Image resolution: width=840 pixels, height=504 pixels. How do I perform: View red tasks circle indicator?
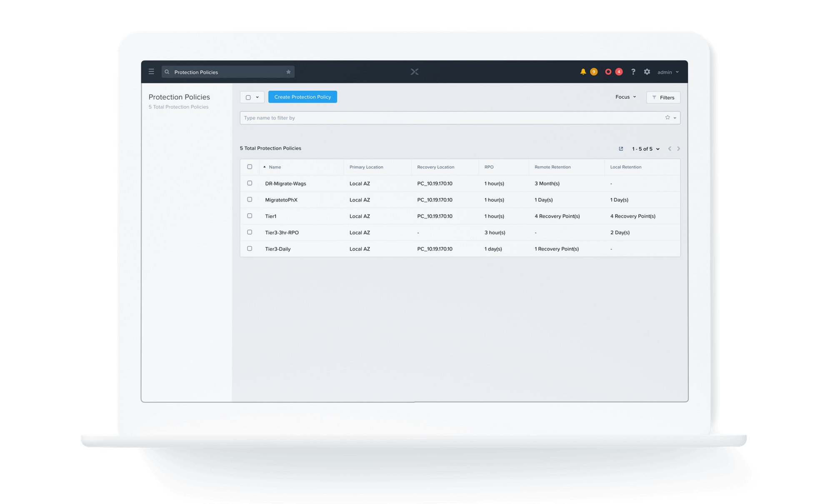(608, 72)
